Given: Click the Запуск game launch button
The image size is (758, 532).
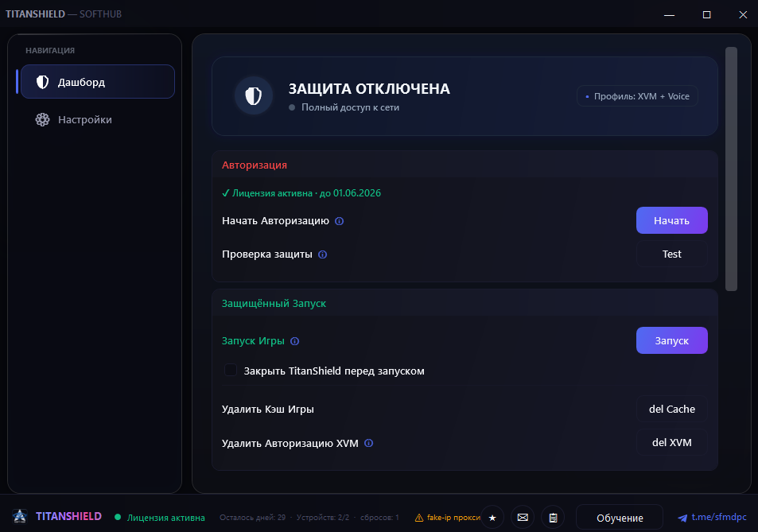Looking at the screenshot, I should pos(671,340).
